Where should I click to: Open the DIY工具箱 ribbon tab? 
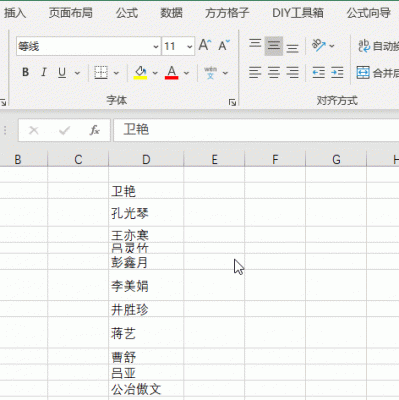298,13
